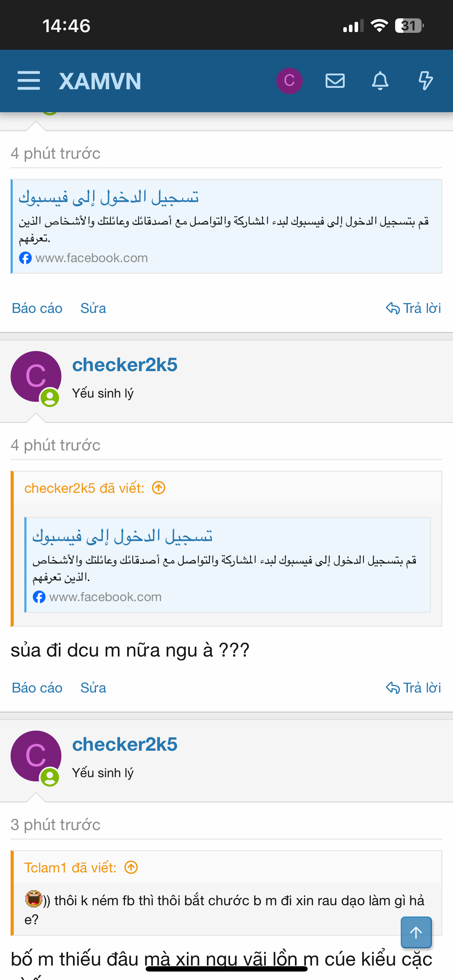453x980 pixels.
Task: Jump to checker2k5's quoted post arrow
Action: [159, 488]
